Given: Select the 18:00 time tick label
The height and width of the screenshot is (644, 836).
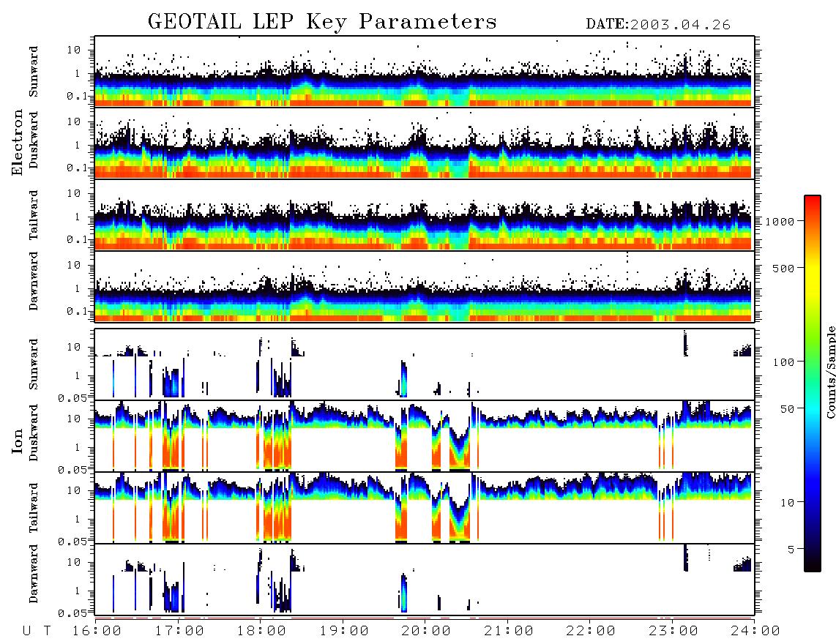Looking at the screenshot, I should pos(261,632).
